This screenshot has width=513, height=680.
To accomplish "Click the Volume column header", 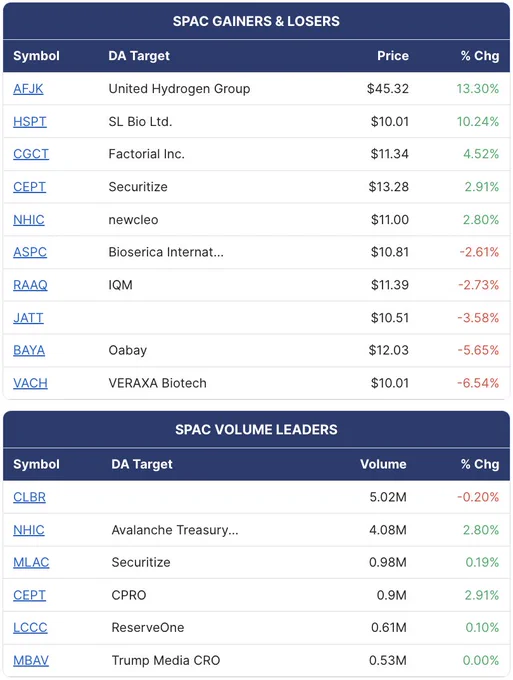I will click(x=383, y=464).
